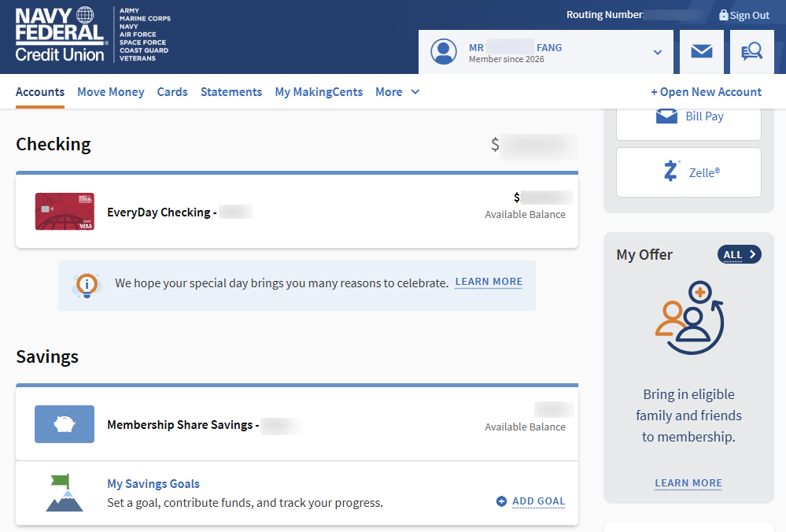Open My Savings Goals link
Screen dimensions: 786x532
pyautogui.click(x=153, y=484)
